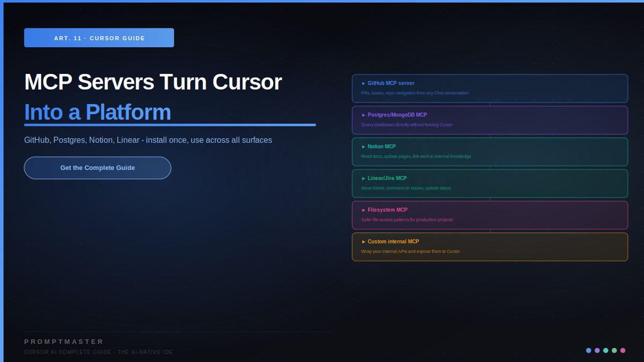Expand the Postgres/MongoDB MCP arrow
This screenshot has height=362, width=644.
[x=363, y=115]
